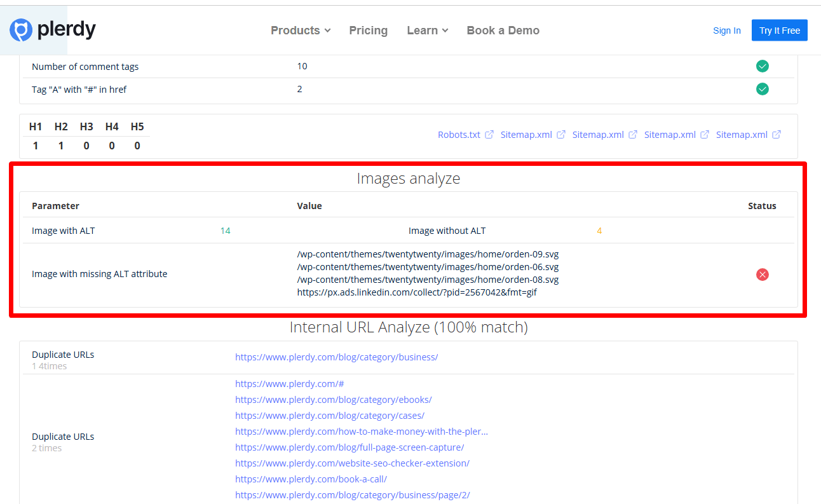Open the Pricing page
Image resolution: width=821 pixels, height=504 pixels.
click(368, 30)
